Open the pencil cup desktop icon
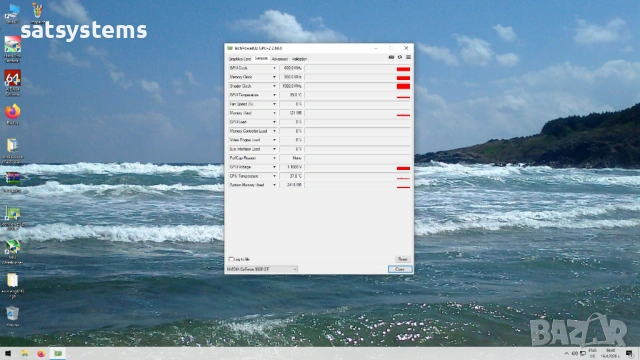Screen dimensions: 640x360 (38, 11)
